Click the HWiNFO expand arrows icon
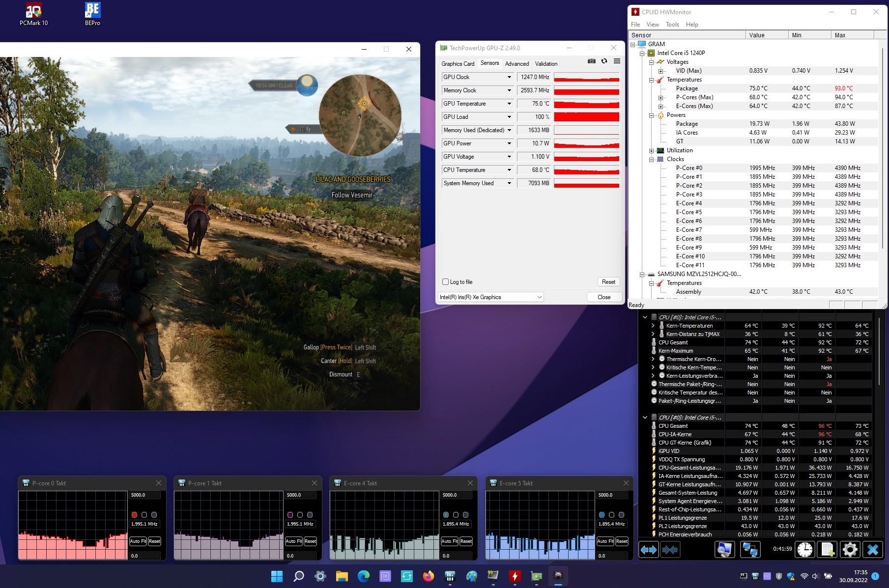The height and width of the screenshot is (588, 889). point(649,549)
